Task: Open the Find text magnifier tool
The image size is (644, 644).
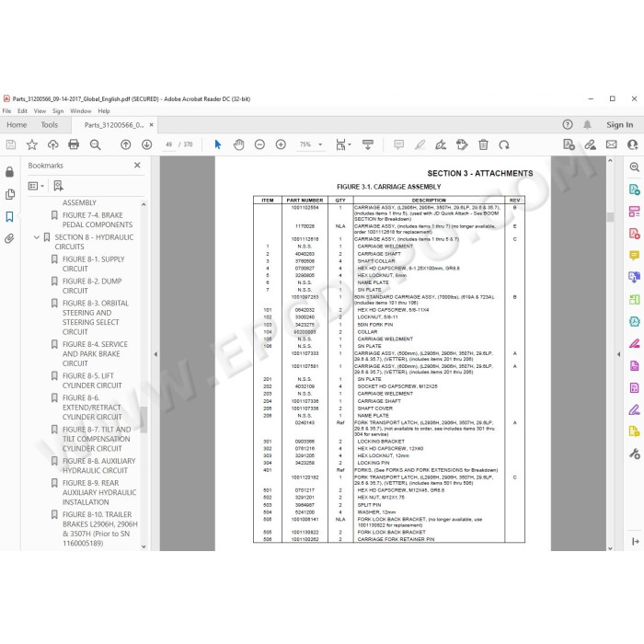Action: click(96, 144)
